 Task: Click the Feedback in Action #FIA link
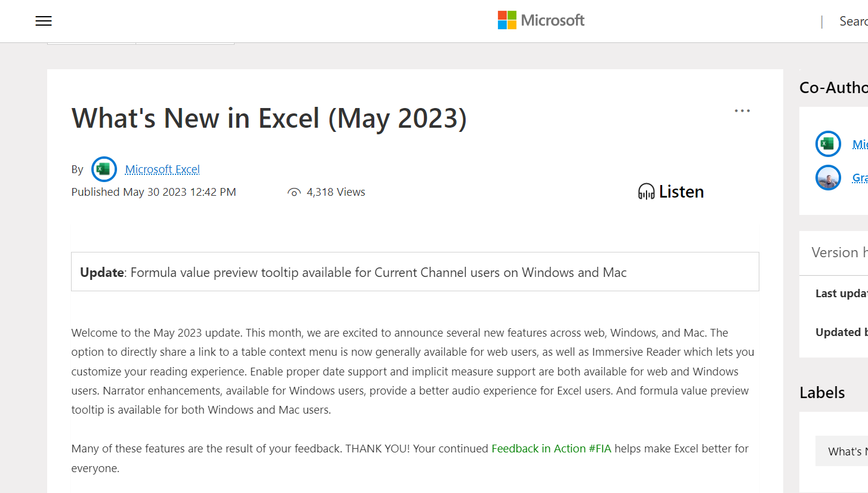point(551,448)
